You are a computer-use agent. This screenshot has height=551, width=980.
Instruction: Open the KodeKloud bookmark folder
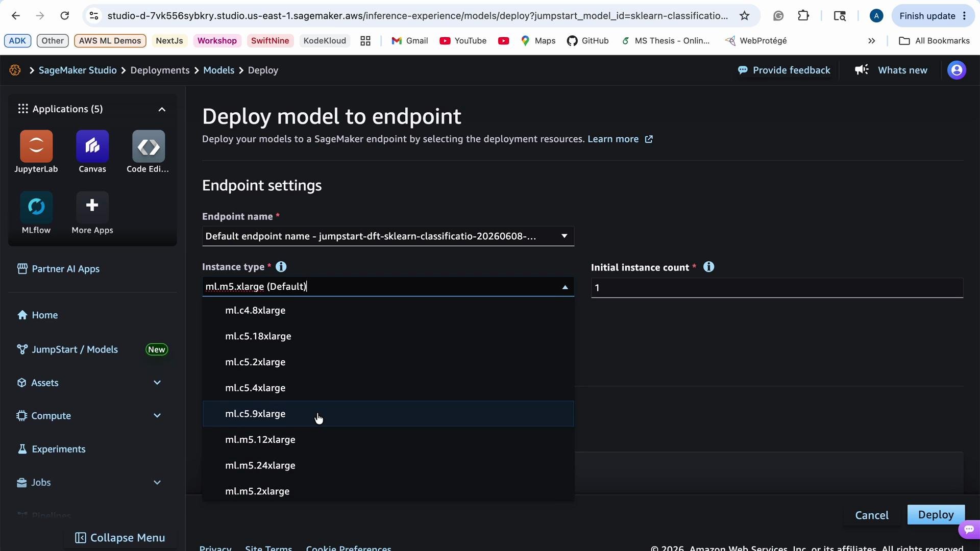[x=325, y=41]
